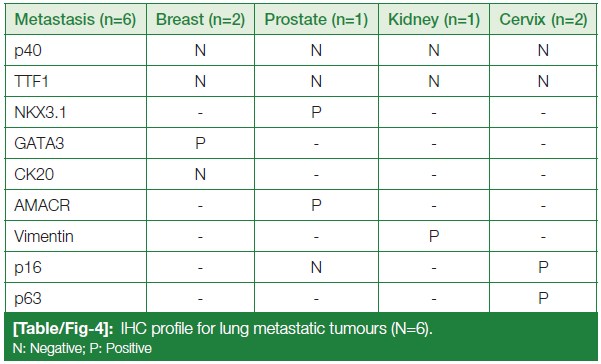Click the GATA3 marker label
The height and width of the screenshot is (364, 601).
pyautogui.click(x=39, y=143)
